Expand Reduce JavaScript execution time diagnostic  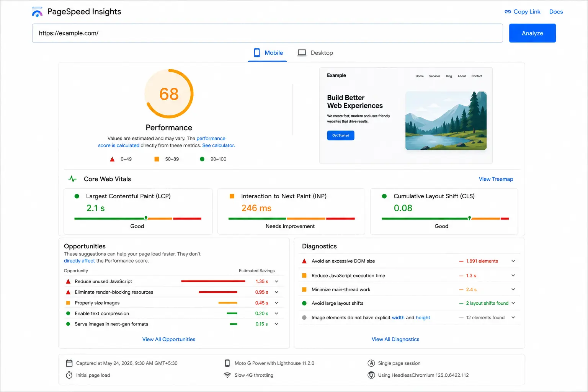click(x=513, y=276)
